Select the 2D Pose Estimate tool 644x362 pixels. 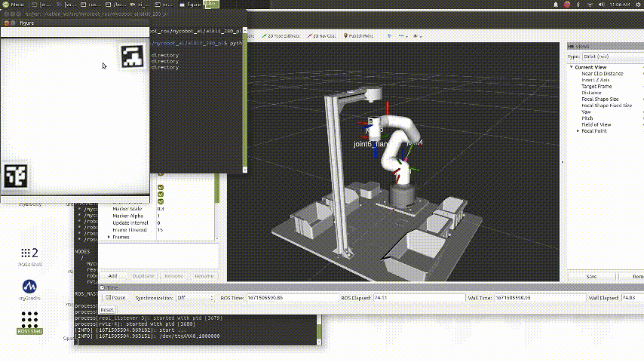[x=282, y=35]
